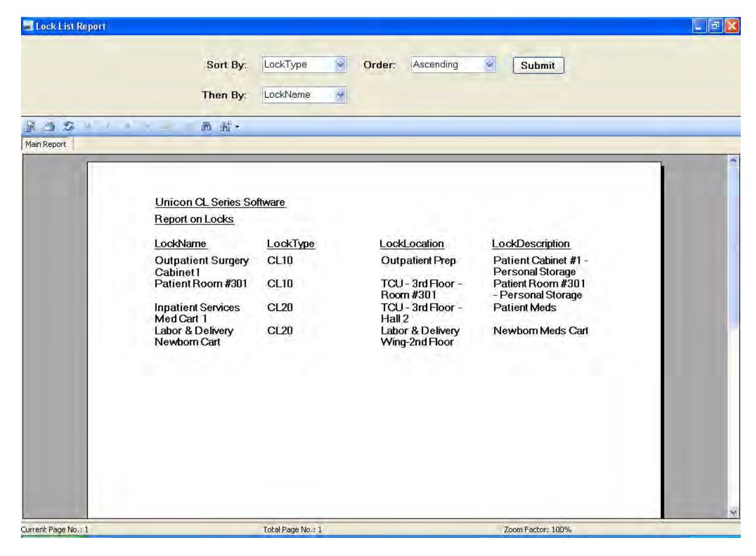Click 'Labor & Delivery Wing-2nd Floor' location
The image size is (756, 556).
tap(420, 336)
